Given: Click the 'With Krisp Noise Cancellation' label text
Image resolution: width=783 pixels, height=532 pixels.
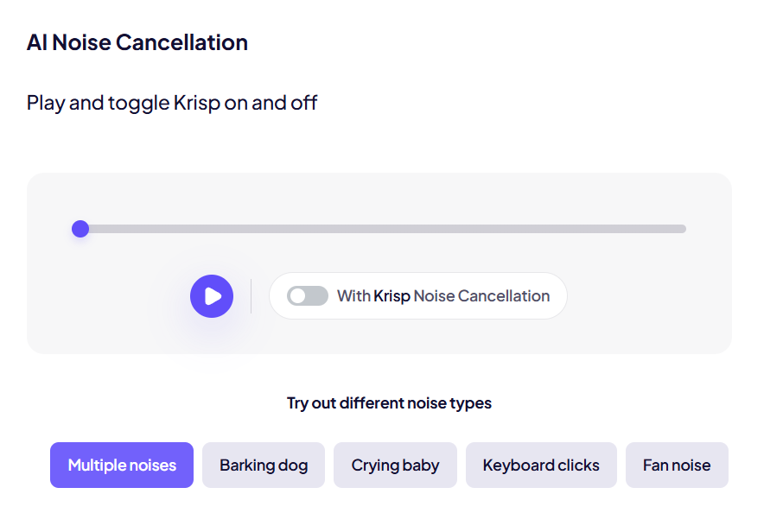Looking at the screenshot, I should (442, 296).
